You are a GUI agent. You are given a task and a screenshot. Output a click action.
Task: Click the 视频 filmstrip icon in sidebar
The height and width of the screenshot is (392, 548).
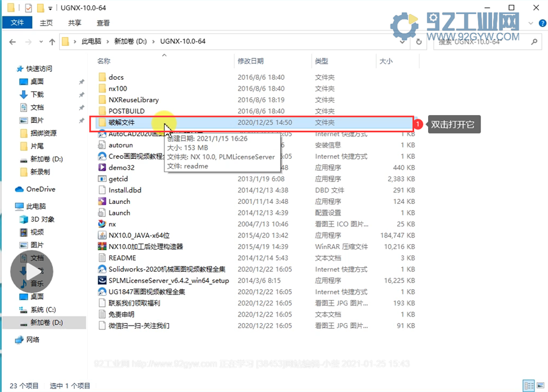23,233
